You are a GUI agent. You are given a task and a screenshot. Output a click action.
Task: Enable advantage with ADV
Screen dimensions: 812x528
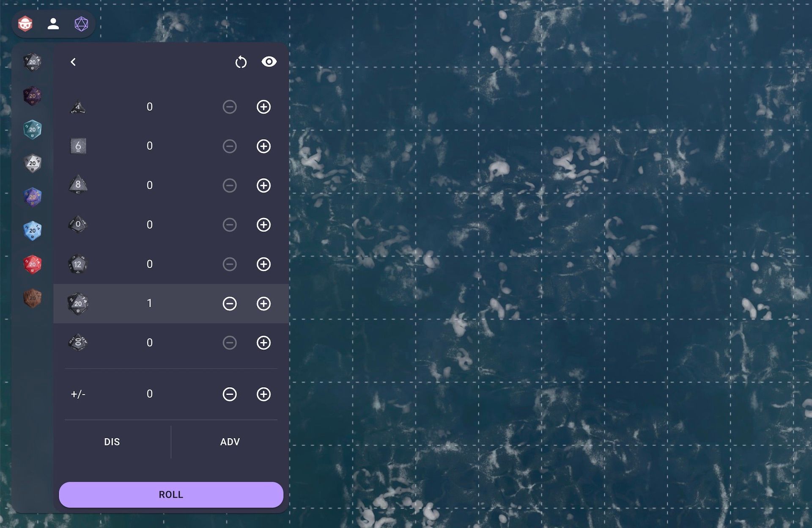click(230, 442)
